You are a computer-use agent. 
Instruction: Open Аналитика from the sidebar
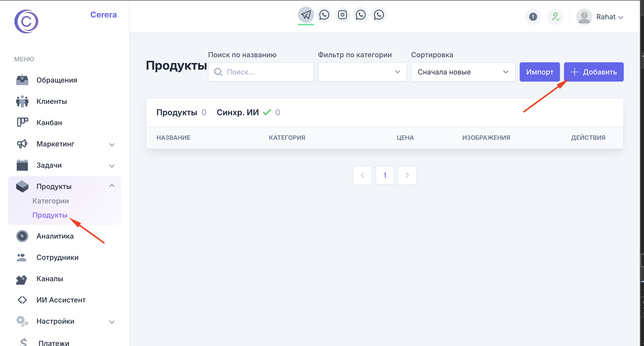pyautogui.click(x=55, y=236)
